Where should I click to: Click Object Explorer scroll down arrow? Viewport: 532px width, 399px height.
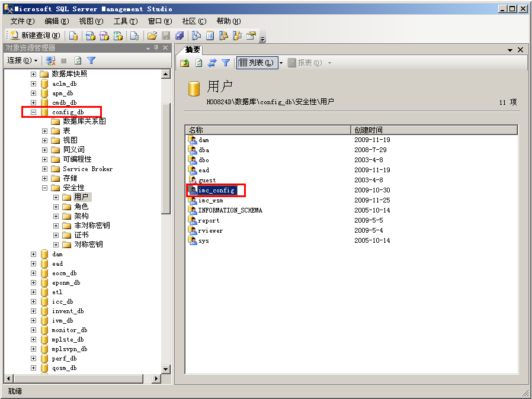(x=165, y=369)
